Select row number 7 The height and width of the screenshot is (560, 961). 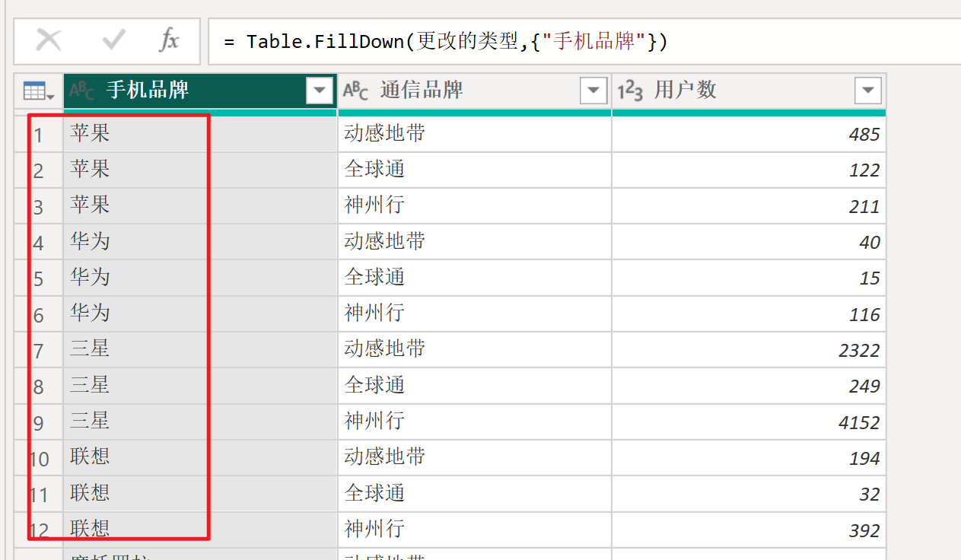[x=38, y=351]
